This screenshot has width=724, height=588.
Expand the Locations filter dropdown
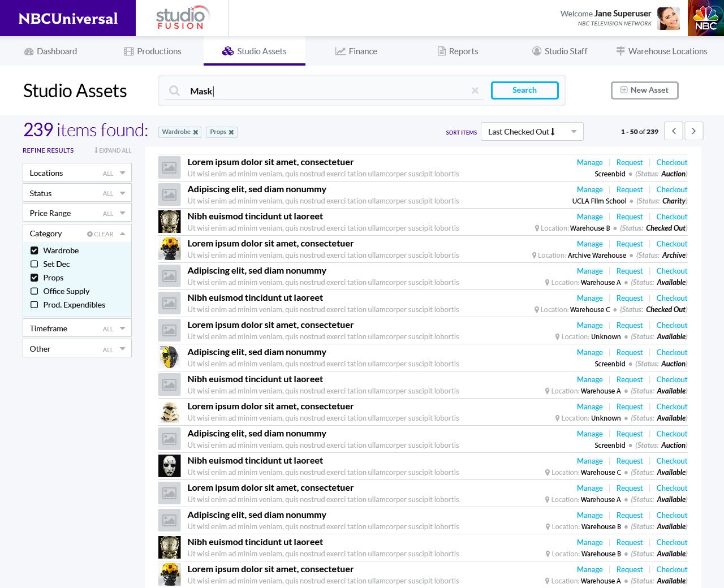(77, 173)
